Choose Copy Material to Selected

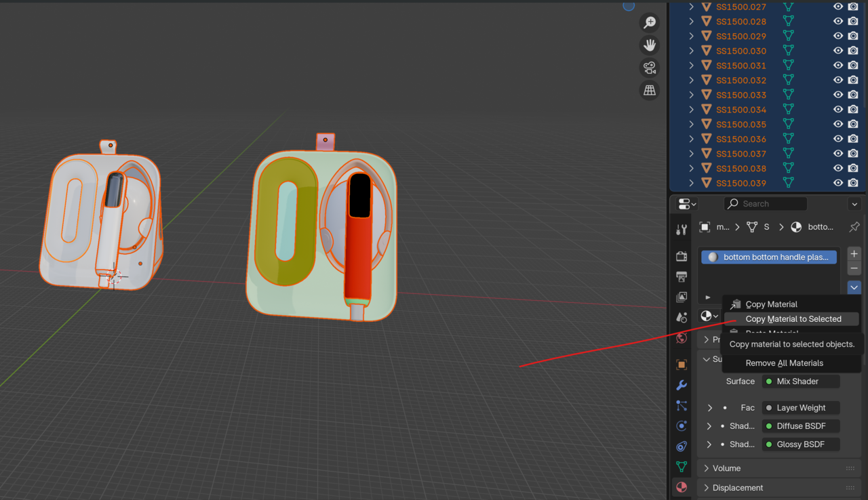793,319
